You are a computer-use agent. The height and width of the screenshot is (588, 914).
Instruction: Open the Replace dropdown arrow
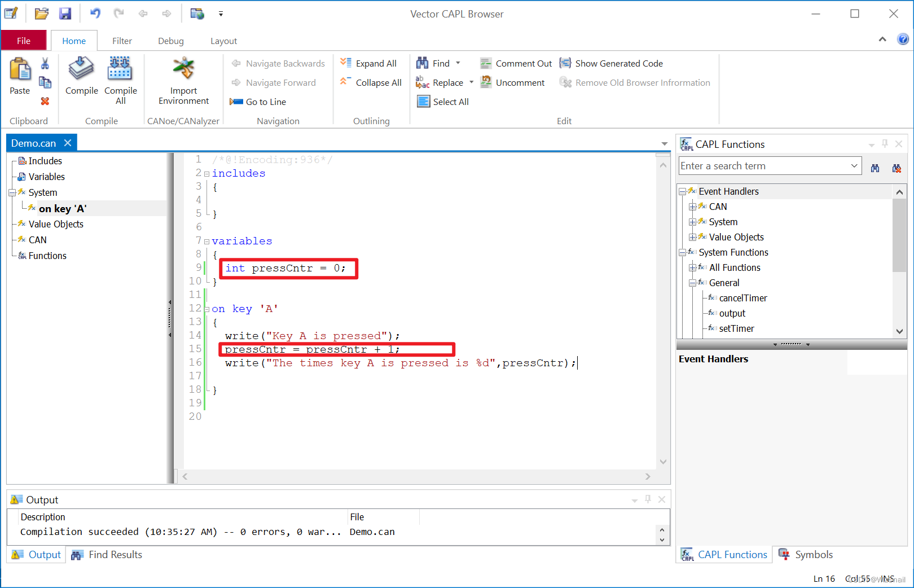471,82
